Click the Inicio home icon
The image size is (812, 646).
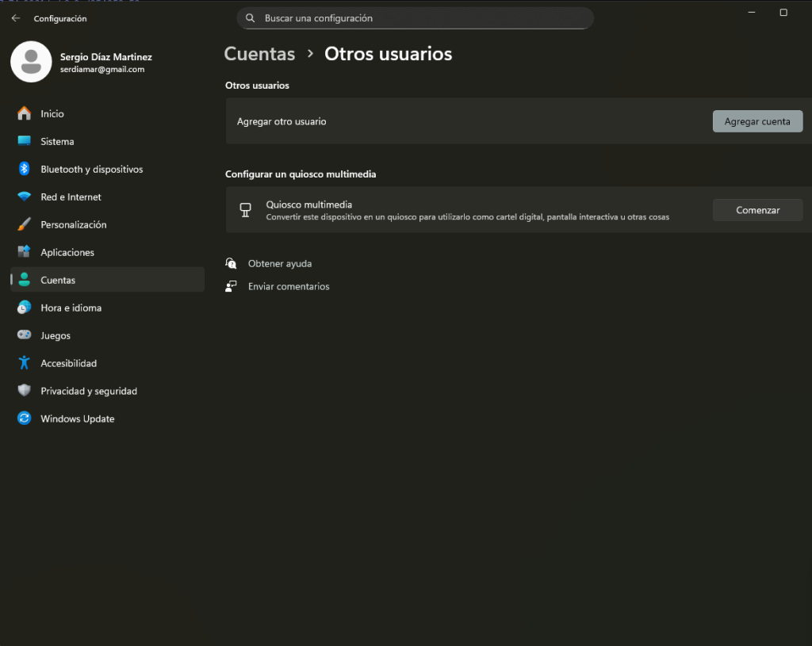click(x=25, y=113)
